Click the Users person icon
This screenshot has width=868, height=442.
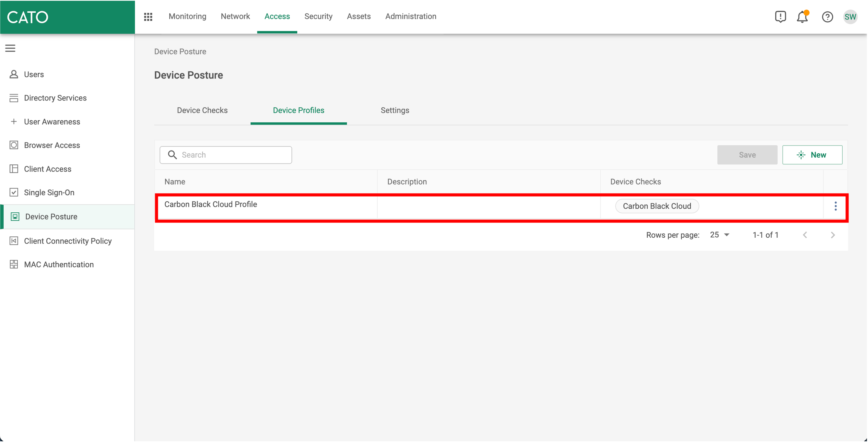14,74
